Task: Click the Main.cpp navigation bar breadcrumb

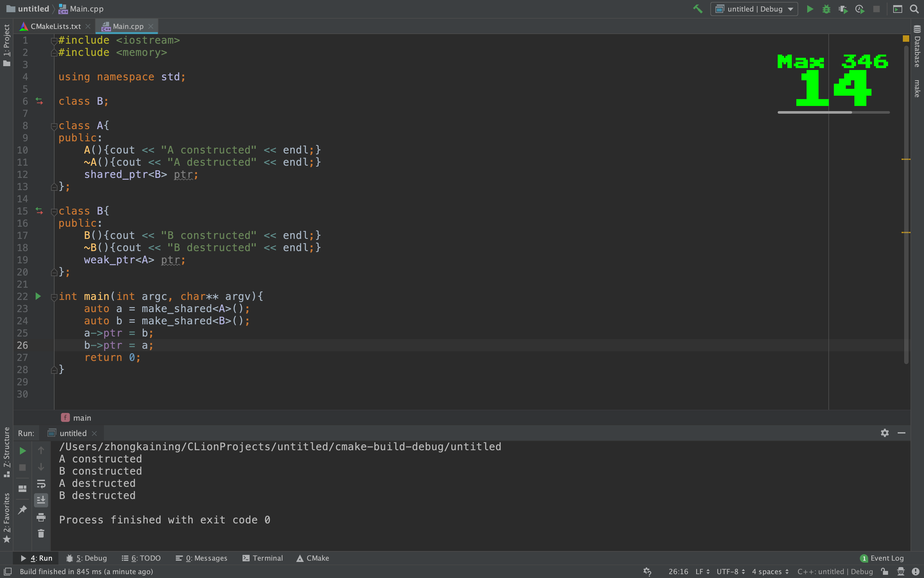Action: 81,9
